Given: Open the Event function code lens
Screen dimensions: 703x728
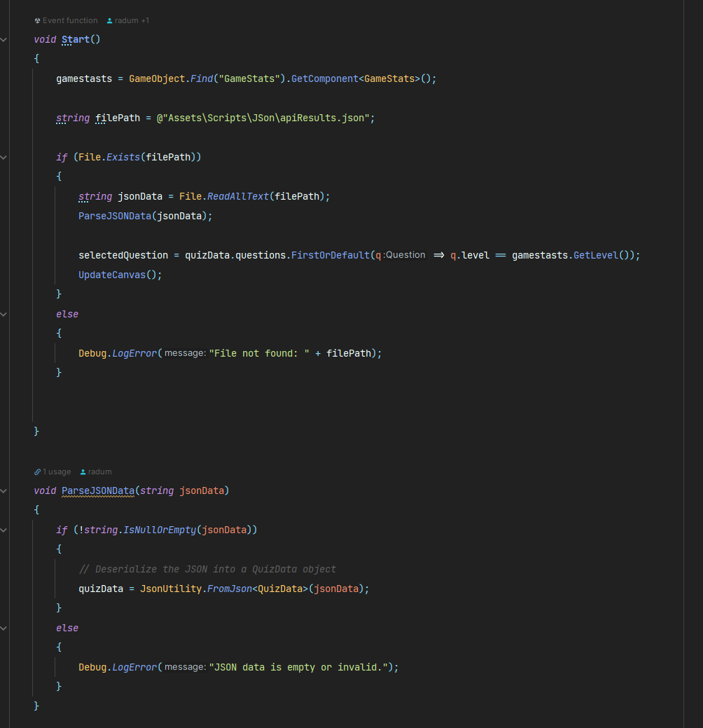Looking at the screenshot, I should pos(70,21).
